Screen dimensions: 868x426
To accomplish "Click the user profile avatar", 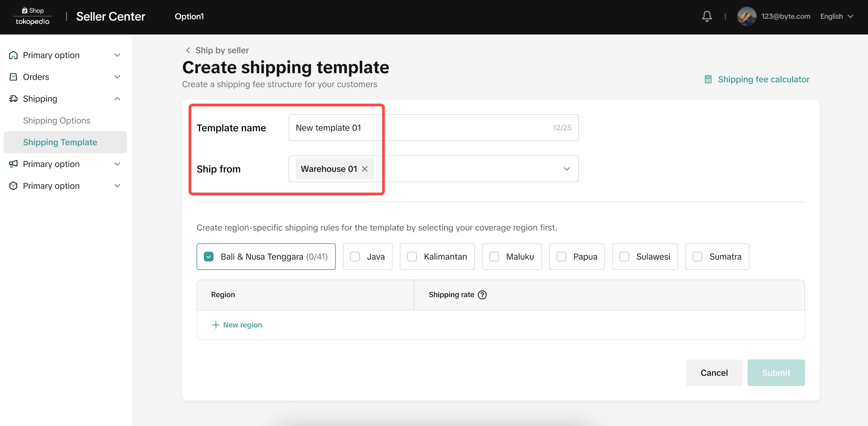I will point(746,16).
